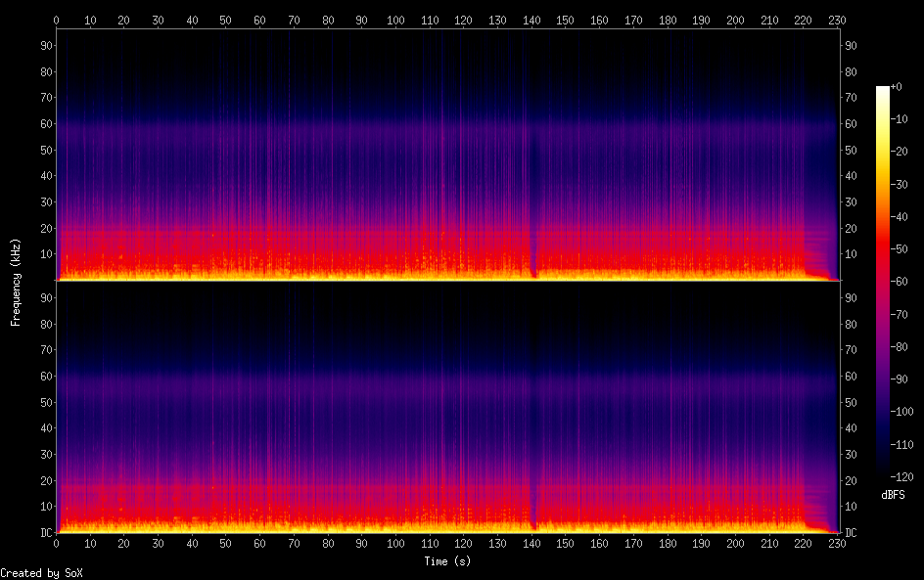
Task: Click the "0" tick on the bottom time axis
Action: [56, 544]
